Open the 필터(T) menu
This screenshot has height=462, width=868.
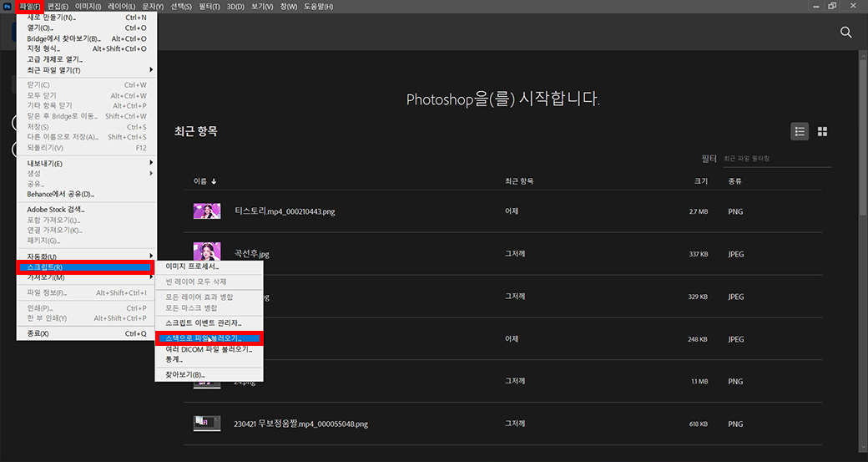(209, 7)
